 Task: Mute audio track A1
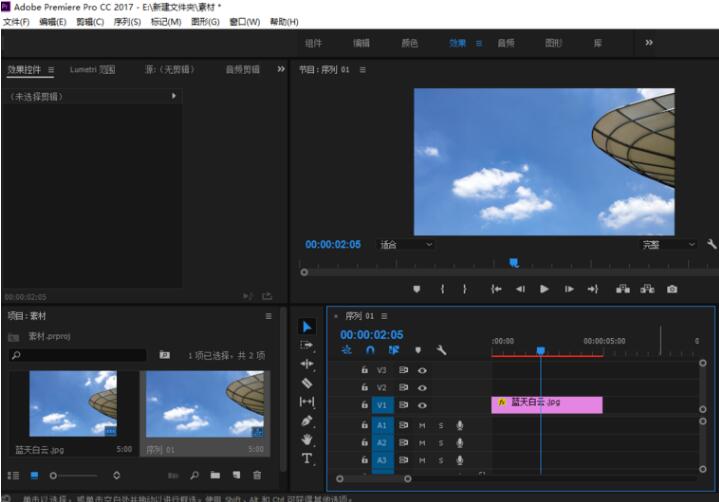[422, 425]
